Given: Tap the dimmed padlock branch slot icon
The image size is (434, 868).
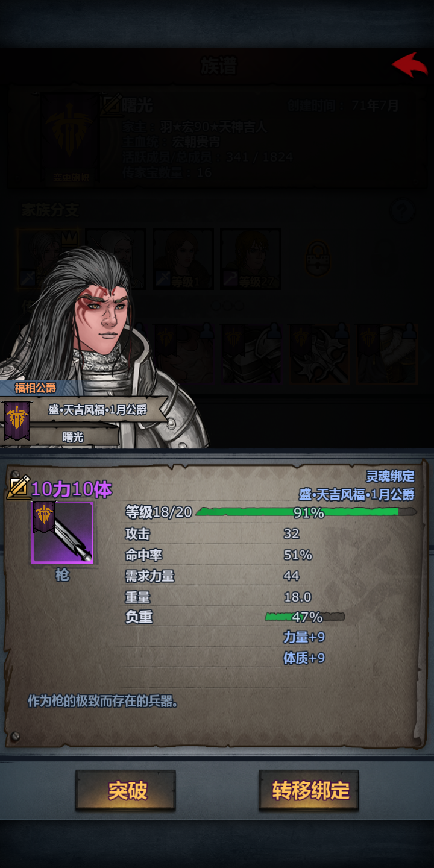Looking at the screenshot, I should (317, 258).
